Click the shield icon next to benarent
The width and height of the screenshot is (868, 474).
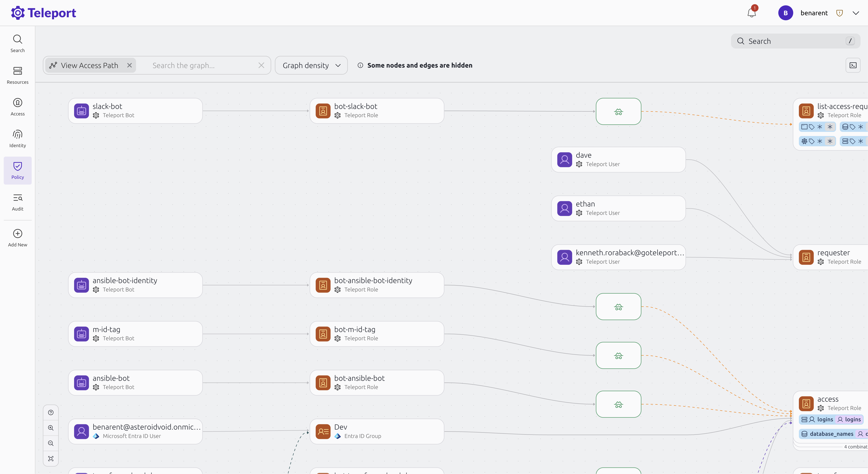tap(839, 13)
